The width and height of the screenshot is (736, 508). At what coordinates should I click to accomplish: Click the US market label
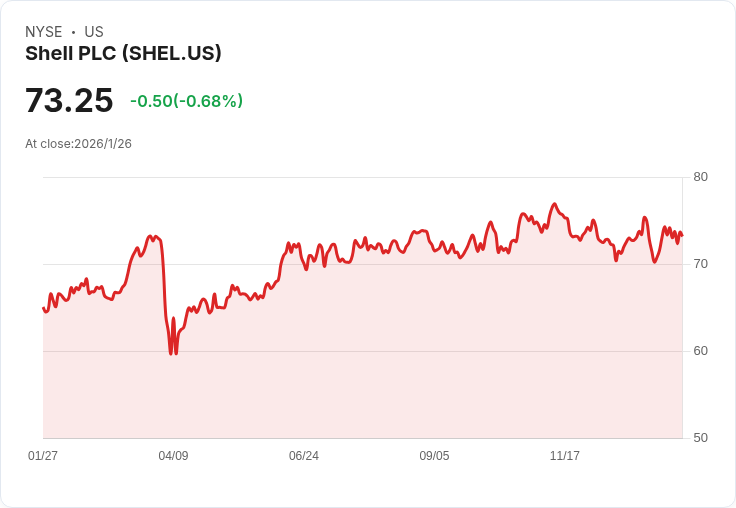(94, 32)
